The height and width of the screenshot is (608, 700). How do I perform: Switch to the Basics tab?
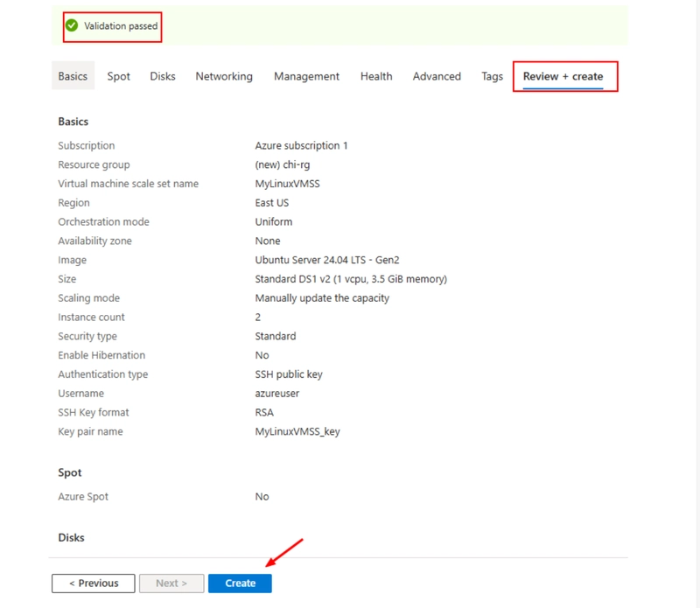(73, 76)
